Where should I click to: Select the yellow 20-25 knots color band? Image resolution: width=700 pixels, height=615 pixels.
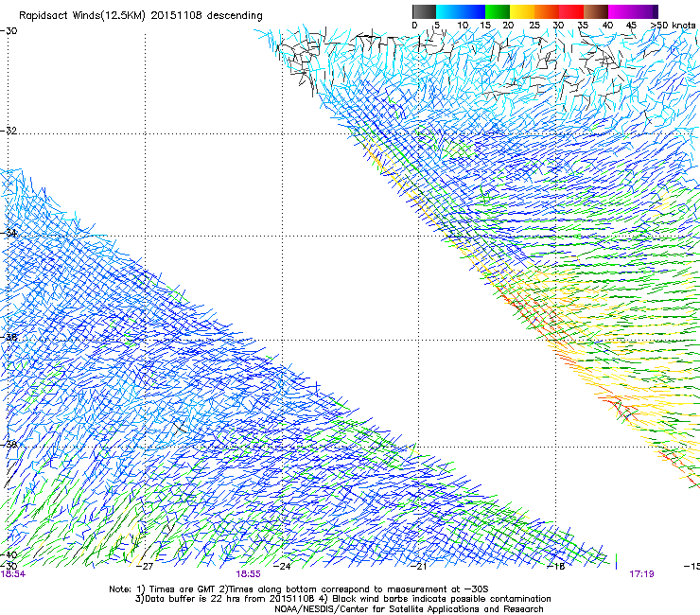point(522,11)
